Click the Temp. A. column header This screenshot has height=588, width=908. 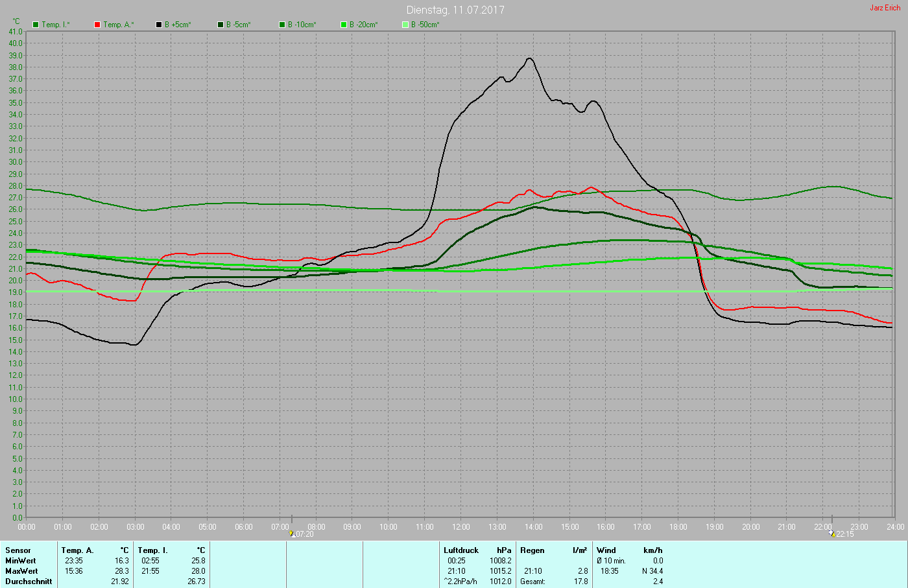point(77,550)
